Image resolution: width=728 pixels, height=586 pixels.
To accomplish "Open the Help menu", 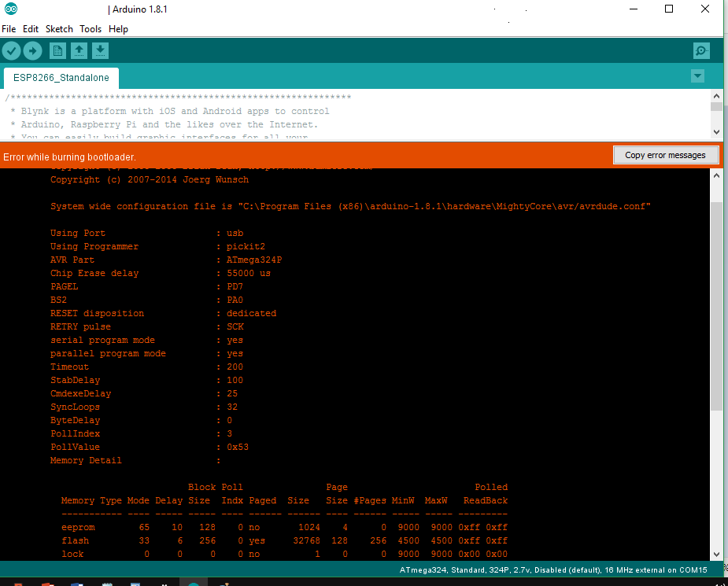I will (x=118, y=29).
